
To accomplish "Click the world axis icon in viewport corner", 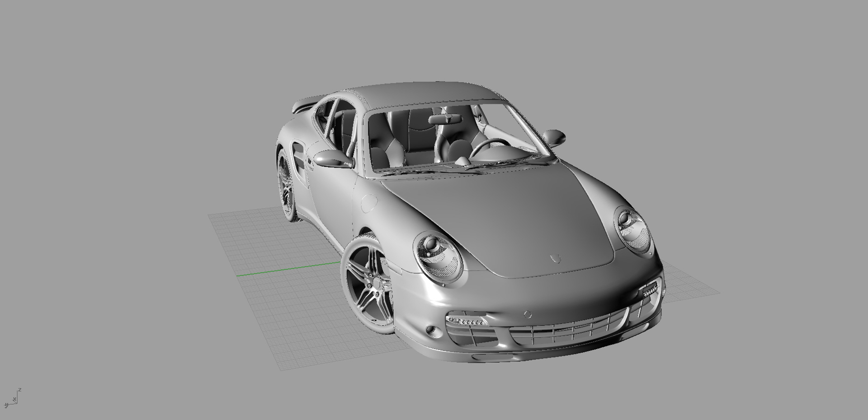I will [12, 398].
